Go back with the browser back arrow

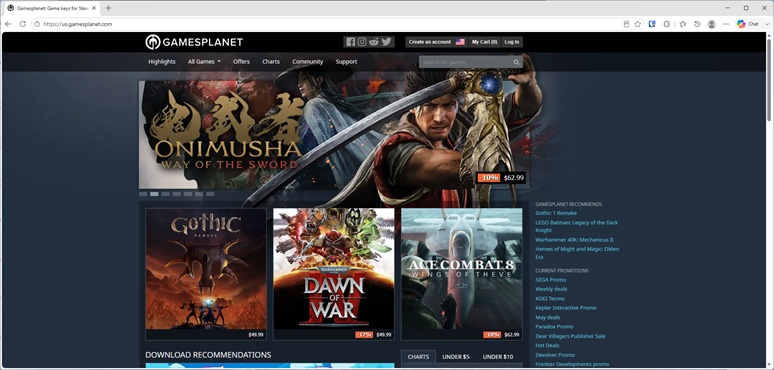click(8, 24)
